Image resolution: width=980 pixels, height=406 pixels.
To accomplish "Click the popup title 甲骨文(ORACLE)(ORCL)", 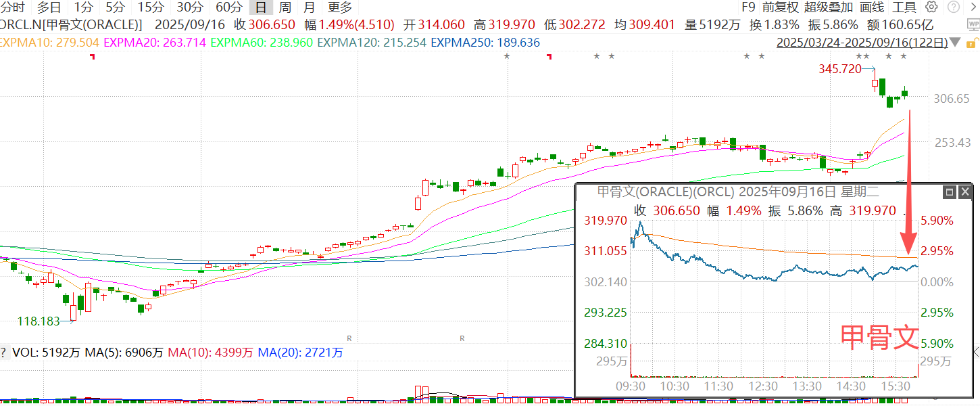I will (666, 192).
